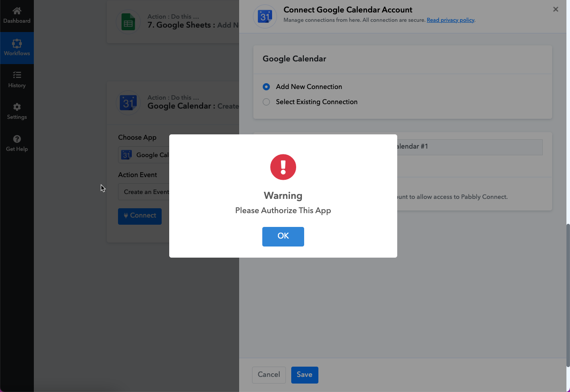This screenshot has height=392, width=570.
Task: Click the green Google Sheets step icon
Action: 128,21
